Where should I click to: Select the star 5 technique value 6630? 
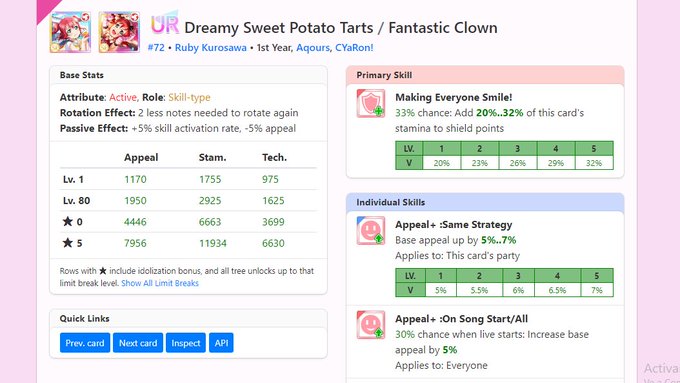click(x=273, y=243)
